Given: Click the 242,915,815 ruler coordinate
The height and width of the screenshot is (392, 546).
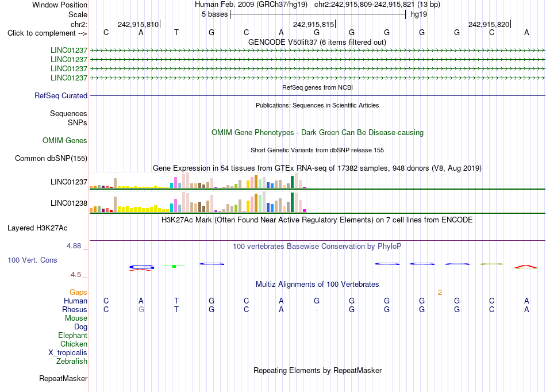Looking at the screenshot, I should coord(313,24).
